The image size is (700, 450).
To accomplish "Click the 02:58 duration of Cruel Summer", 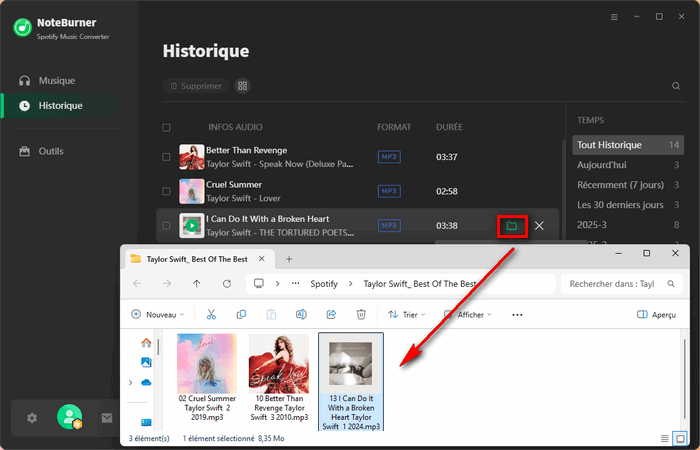I will (x=446, y=192).
